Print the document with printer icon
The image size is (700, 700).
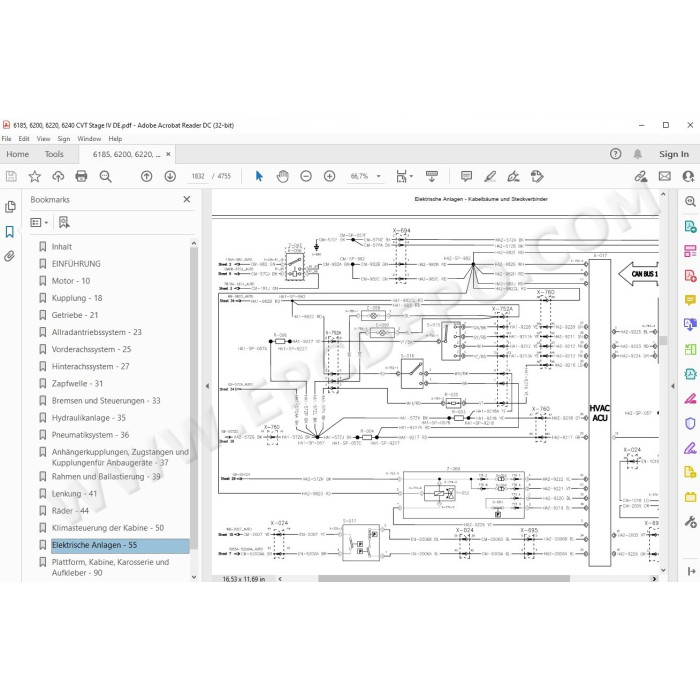[x=81, y=176]
